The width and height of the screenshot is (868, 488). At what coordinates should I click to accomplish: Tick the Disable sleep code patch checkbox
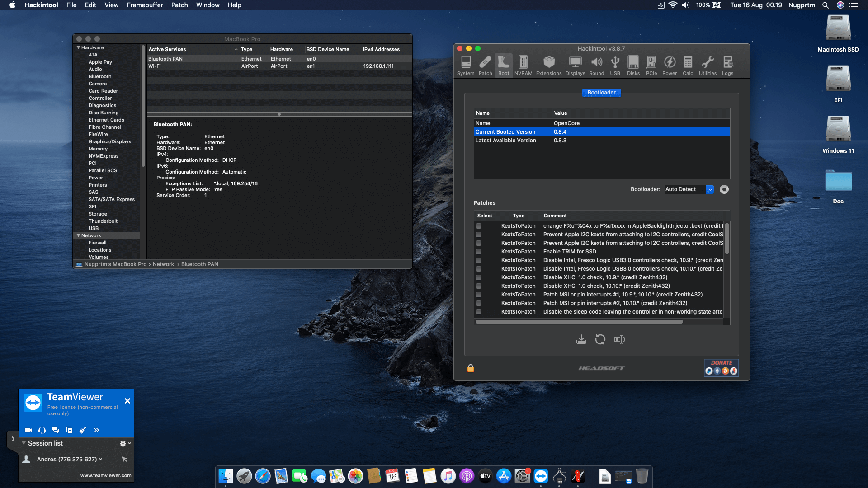tap(479, 312)
